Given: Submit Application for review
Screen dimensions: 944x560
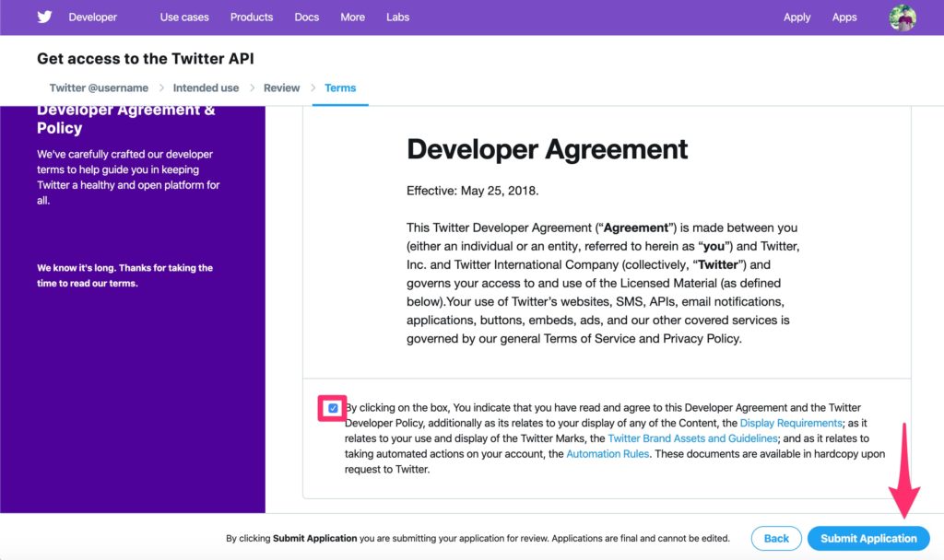Looking at the screenshot, I should click(x=867, y=538).
